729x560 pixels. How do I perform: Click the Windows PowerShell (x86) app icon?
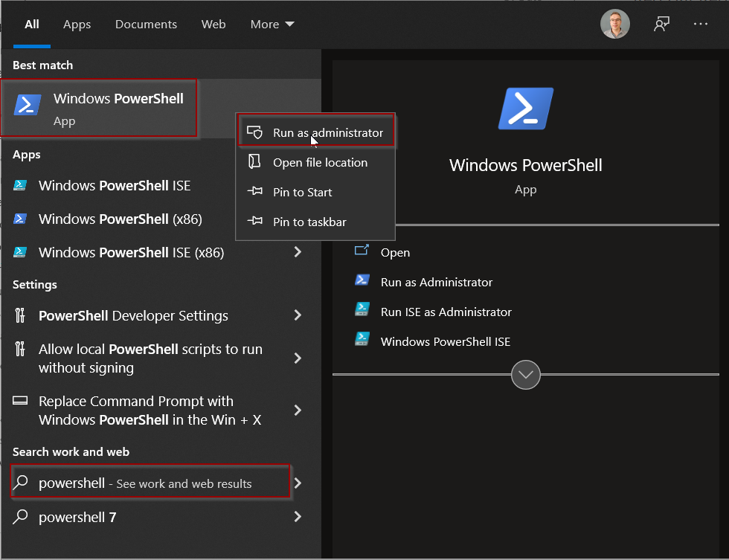[19, 219]
